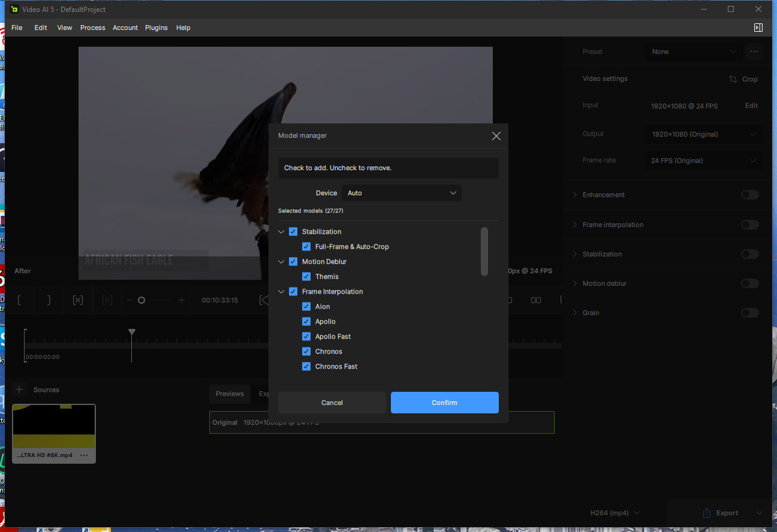Screen dimensions: 777x532
Task: Collapse the Frame Interpolation model group
Action: (282, 292)
